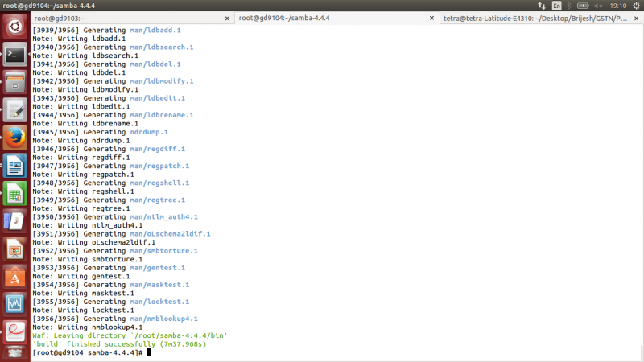Image resolution: width=644 pixels, height=362 pixels.
Task: Open the Bluetooth indicator
Action: 569,6
